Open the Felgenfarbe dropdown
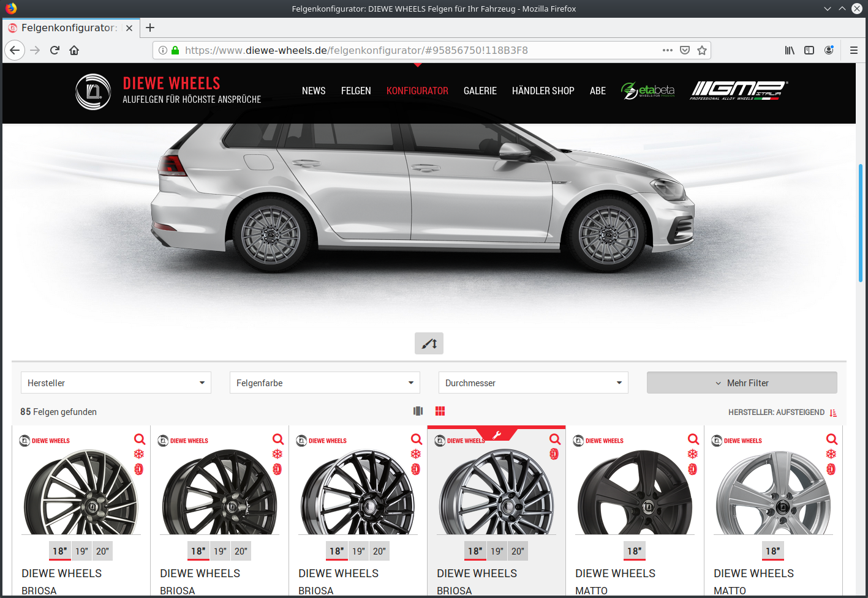 click(x=325, y=383)
